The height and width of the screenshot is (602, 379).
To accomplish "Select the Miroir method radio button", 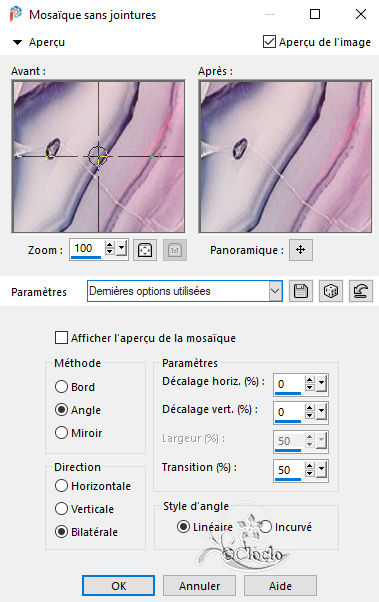I will tap(61, 433).
